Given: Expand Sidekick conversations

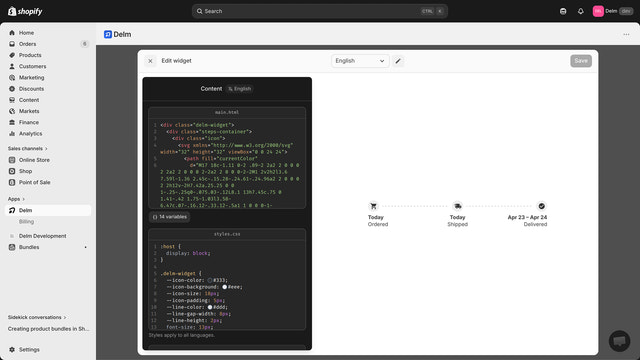Looking at the screenshot, I should (x=37, y=317).
